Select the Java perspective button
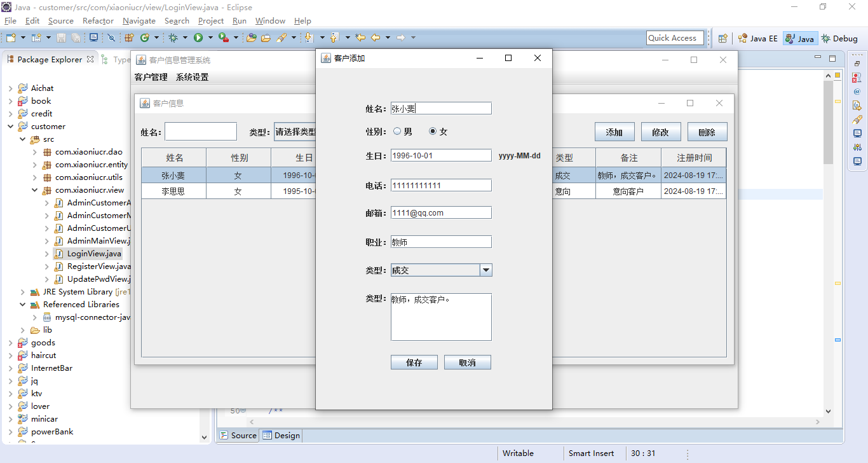868x463 pixels. [799, 38]
